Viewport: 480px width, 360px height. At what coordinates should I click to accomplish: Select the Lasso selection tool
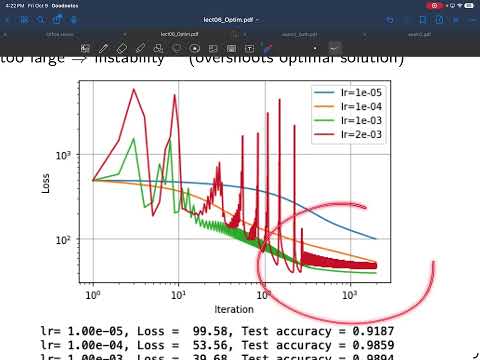click(x=177, y=49)
